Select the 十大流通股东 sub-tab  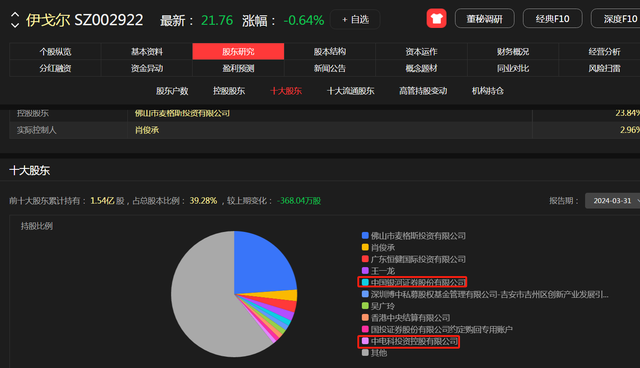(351, 91)
